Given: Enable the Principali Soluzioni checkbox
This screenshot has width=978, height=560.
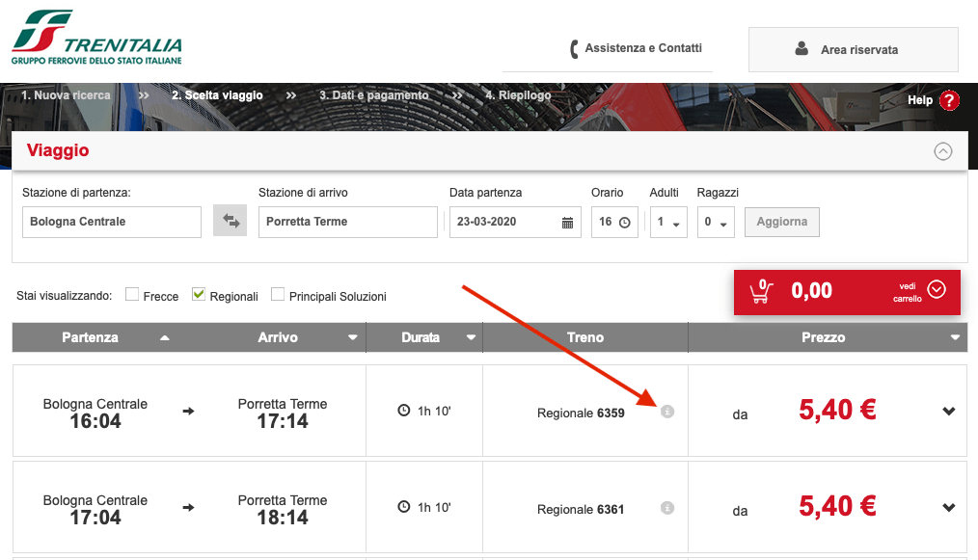Looking at the screenshot, I should click(278, 294).
